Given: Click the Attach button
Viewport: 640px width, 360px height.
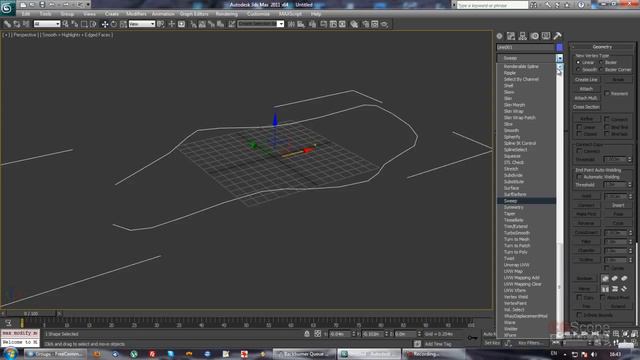Looking at the screenshot, I should (586, 89).
